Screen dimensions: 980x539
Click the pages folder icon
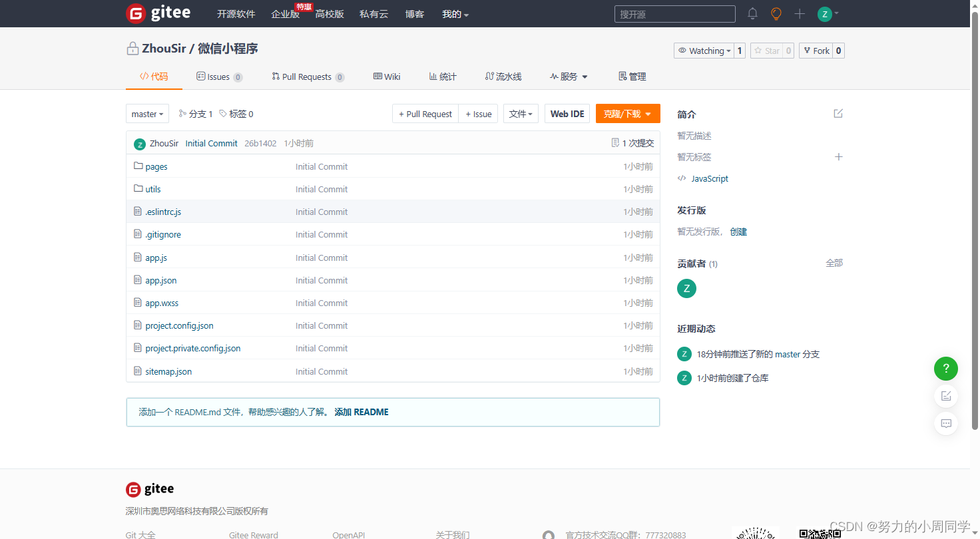pyautogui.click(x=138, y=166)
